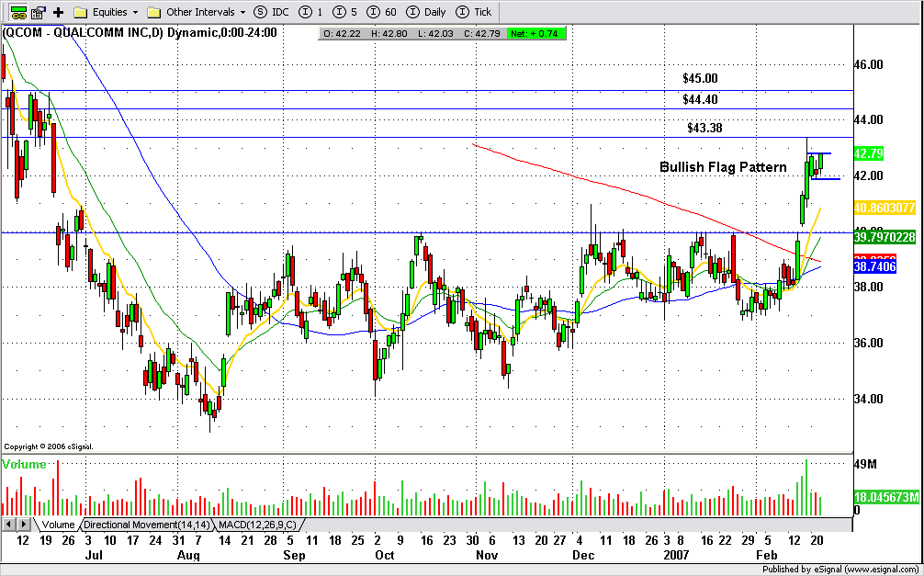This screenshot has width=924, height=576.
Task: Click the $44.40 resistance label
Action: click(x=700, y=99)
